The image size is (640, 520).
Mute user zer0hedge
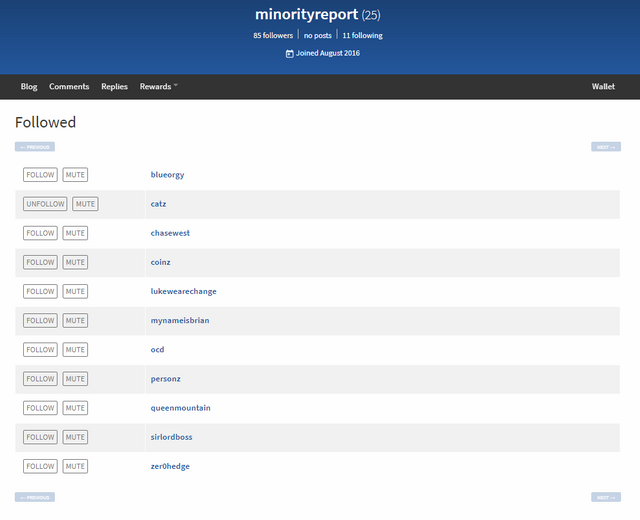pos(75,466)
